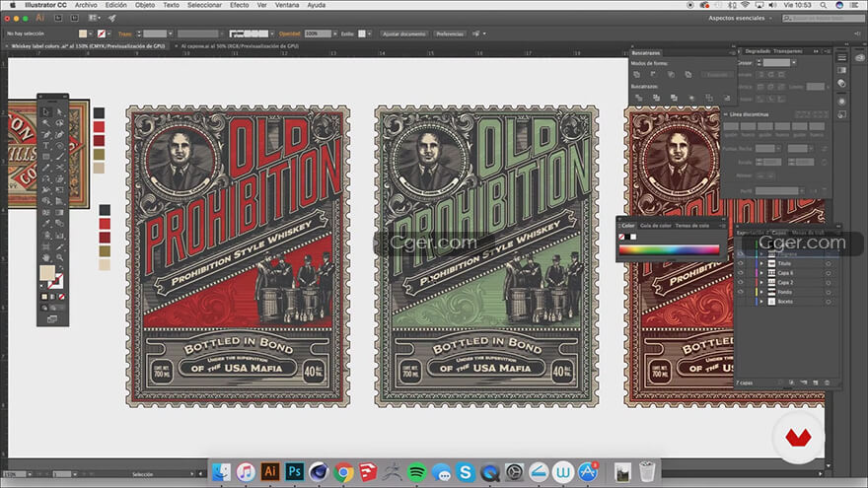Open the Ventana menu
Viewport: 868px width, 488px height.
pos(287,5)
